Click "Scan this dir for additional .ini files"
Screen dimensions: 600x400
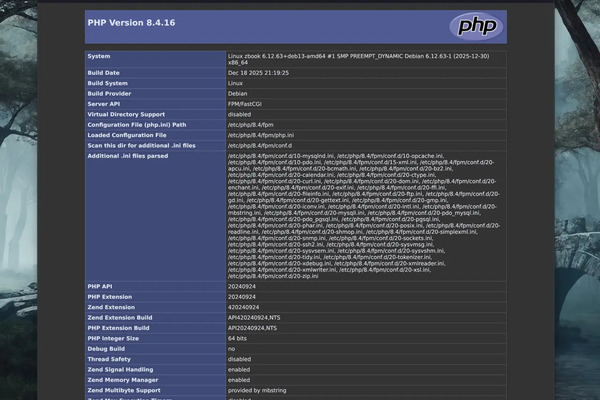142,145
